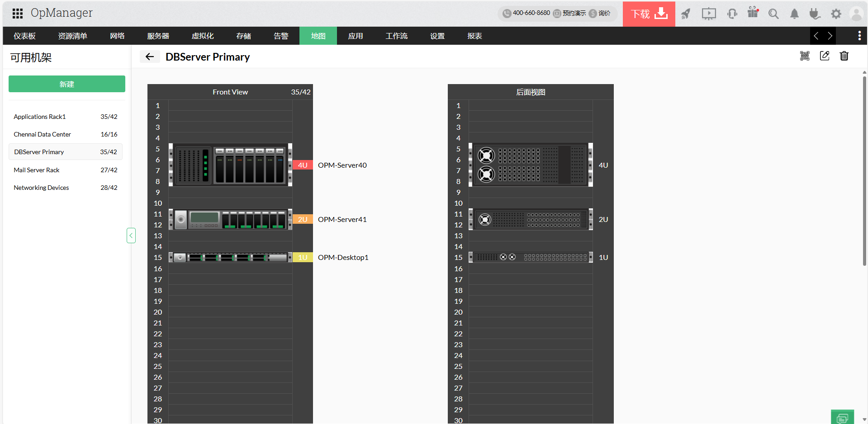Click the orange 2U status badge
Viewport: 868px width, 424px height.
pyautogui.click(x=303, y=219)
